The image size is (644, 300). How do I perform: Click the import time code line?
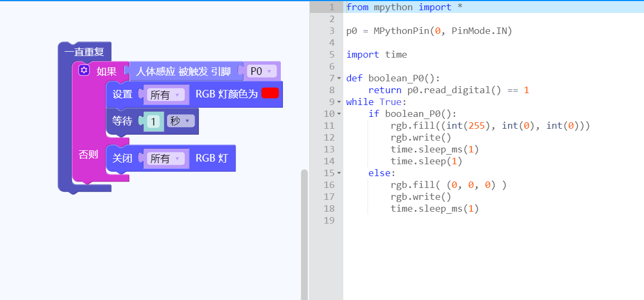coord(377,54)
